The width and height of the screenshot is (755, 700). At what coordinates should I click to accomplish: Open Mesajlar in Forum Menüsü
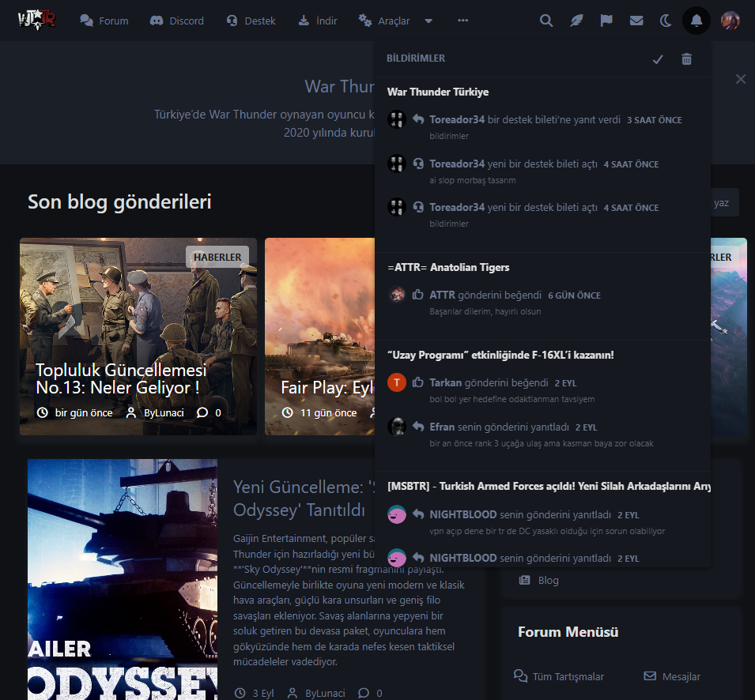click(672, 676)
